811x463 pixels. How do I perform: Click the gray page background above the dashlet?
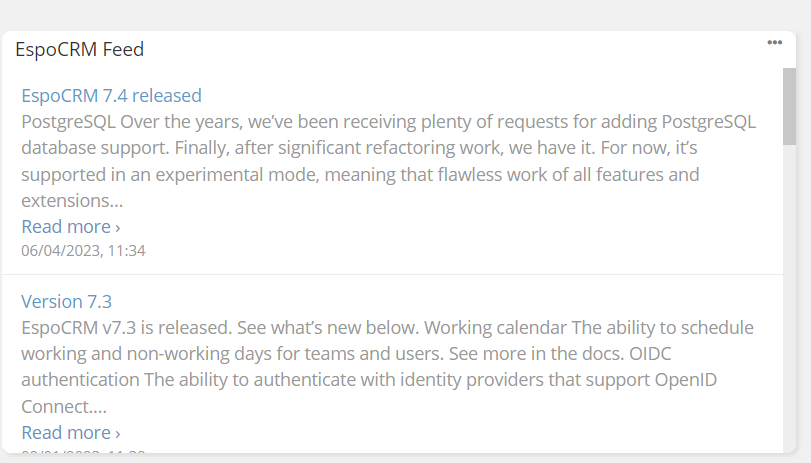(400, 14)
